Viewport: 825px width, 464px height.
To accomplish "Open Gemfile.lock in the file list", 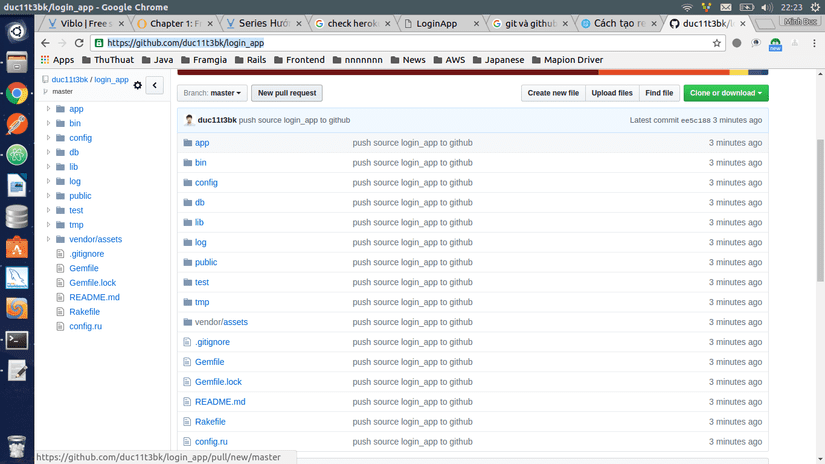I will pos(218,382).
